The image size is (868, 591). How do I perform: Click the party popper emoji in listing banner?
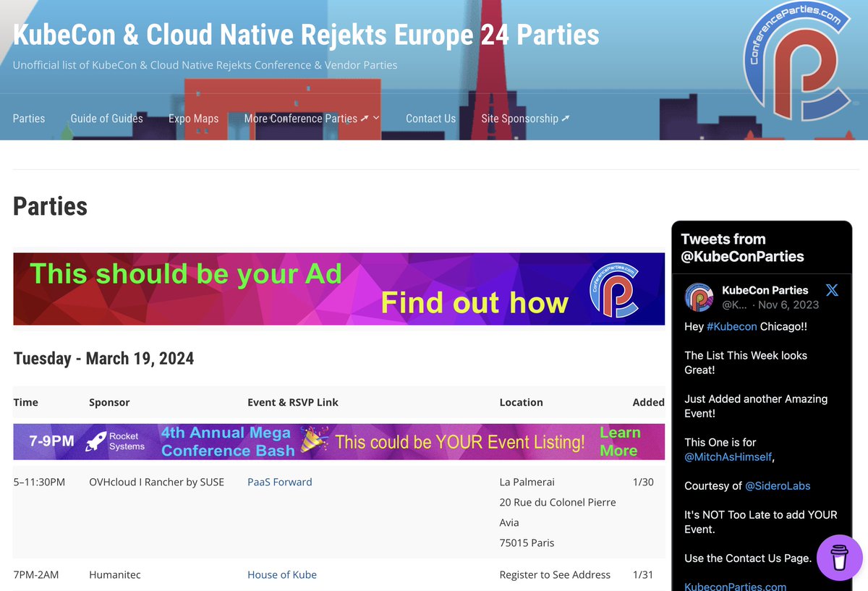(315, 441)
